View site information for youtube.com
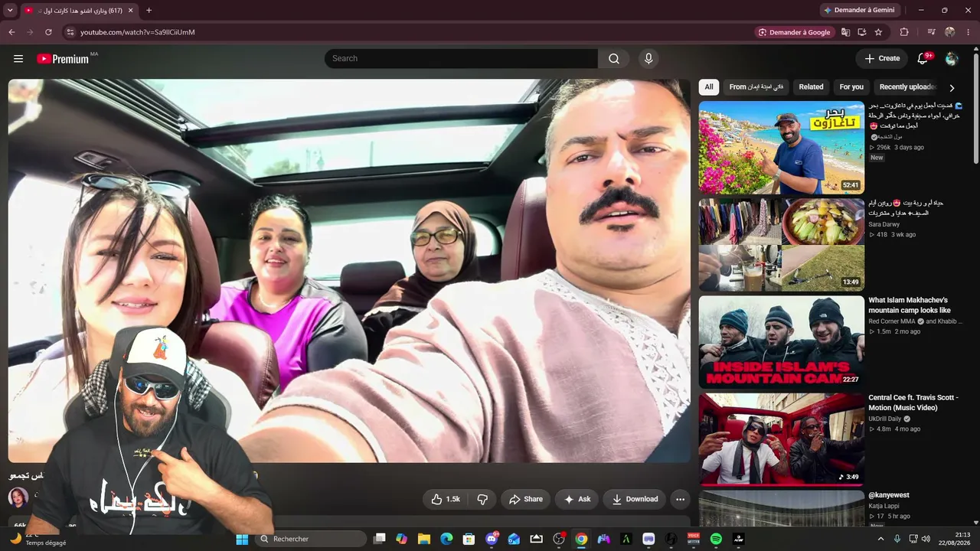This screenshot has height=551, width=980. tap(70, 32)
